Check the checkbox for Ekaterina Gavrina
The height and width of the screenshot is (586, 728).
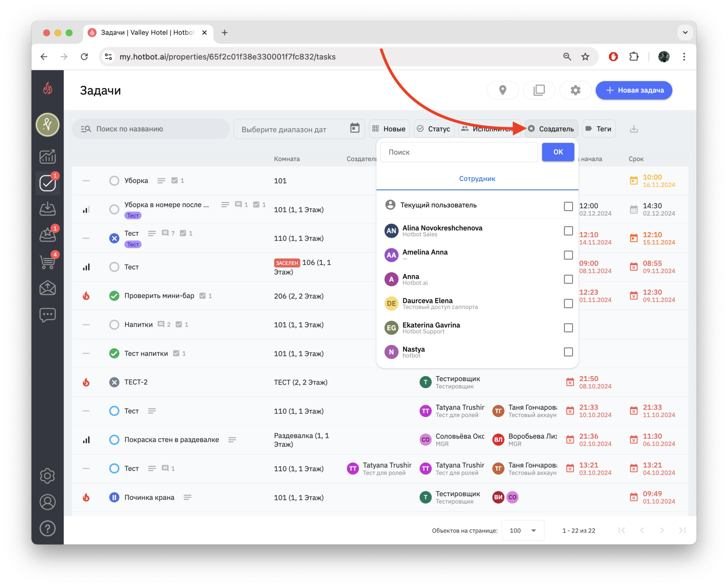pyautogui.click(x=568, y=328)
